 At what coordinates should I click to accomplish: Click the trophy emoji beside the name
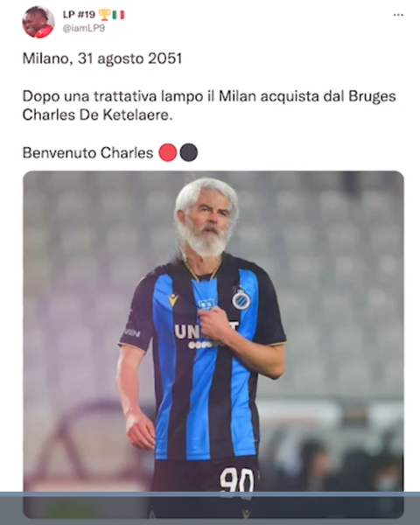coord(104,15)
